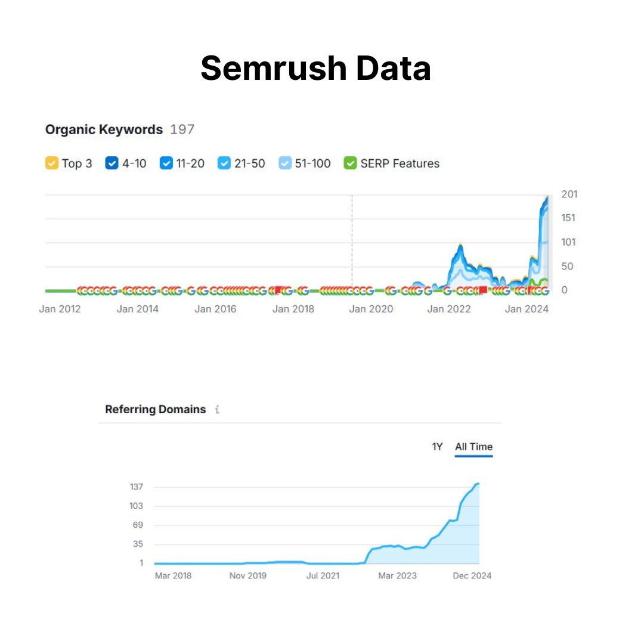Click the rightmost Google update marker on timeline
Image resolution: width=644 pixels, height=644 pixels.
coord(544,291)
